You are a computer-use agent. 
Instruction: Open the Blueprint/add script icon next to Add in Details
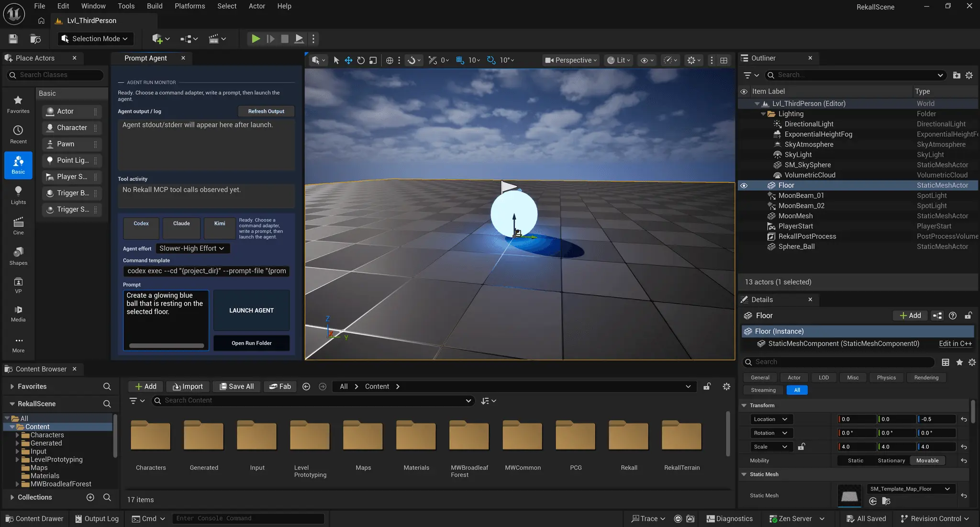point(937,315)
